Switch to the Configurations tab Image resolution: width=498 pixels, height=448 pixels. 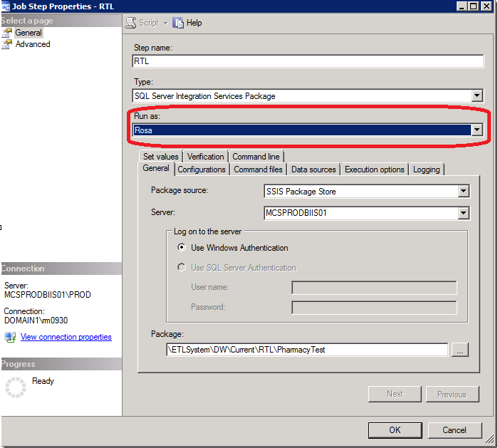(x=202, y=170)
